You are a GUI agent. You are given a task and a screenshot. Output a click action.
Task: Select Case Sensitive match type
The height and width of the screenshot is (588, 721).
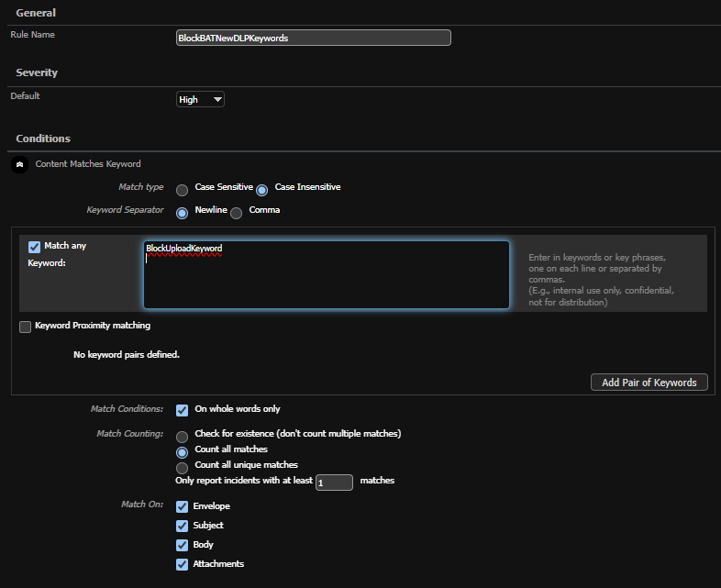[183, 190]
